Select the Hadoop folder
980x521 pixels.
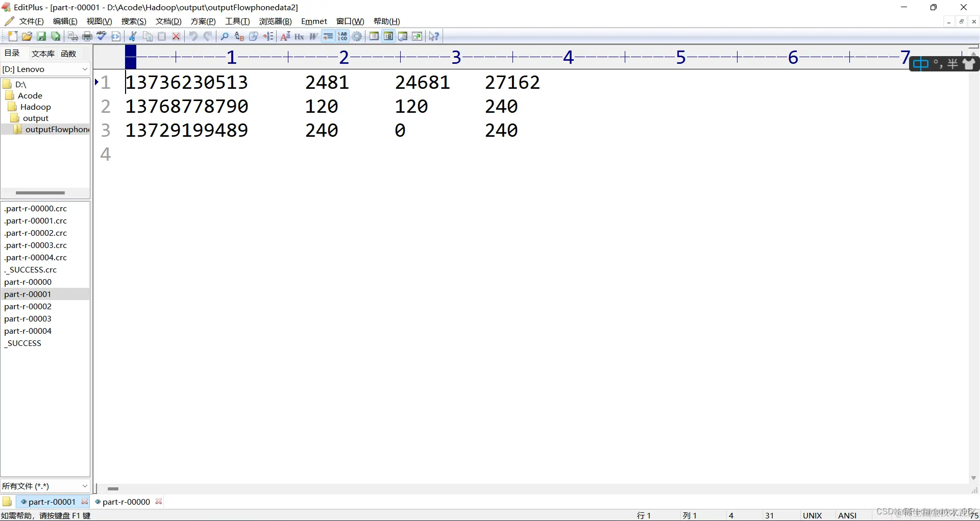[35, 107]
